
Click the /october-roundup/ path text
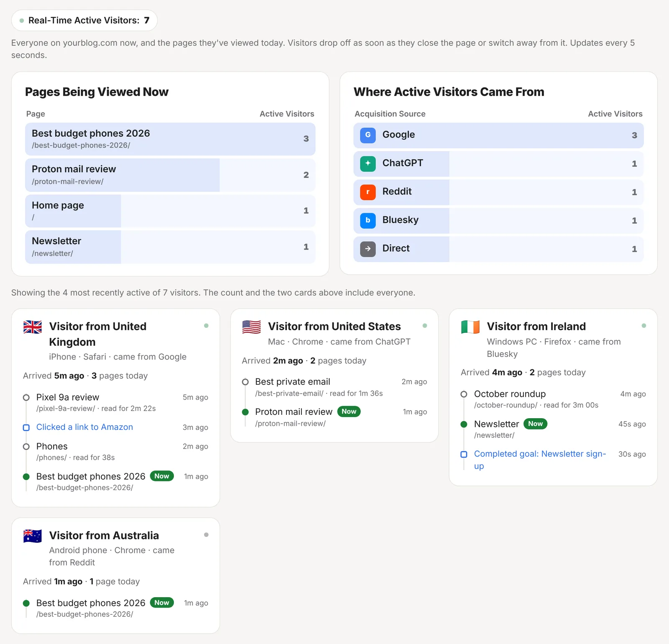(x=506, y=405)
